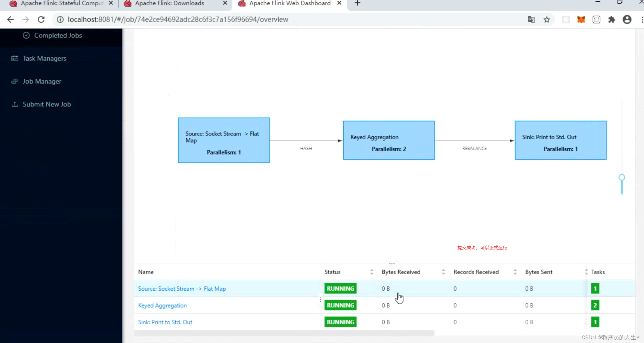Click the browser reload icon
Image resolution: width=644 pixels, height=343 pixels.
pos(41,19)
